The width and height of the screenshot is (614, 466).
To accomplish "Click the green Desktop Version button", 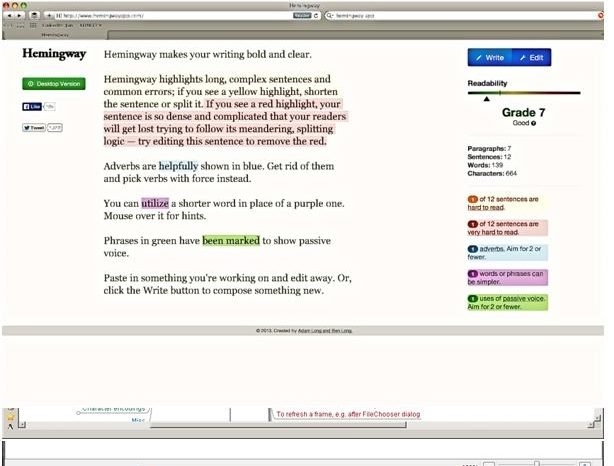I will pyautogui.click(x=54, y=84).
